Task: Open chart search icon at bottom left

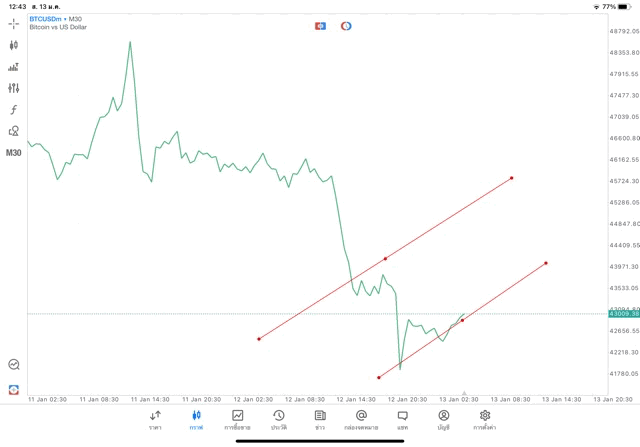Action: coord(14,365)
